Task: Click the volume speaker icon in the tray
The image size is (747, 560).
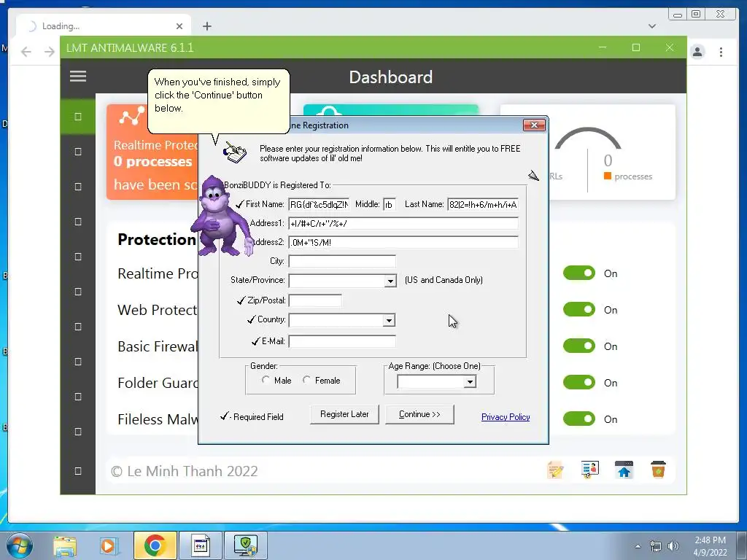Action: (x=673, y=546)
